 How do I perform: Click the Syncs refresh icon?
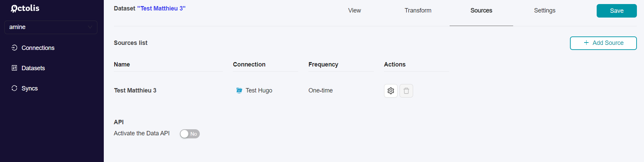[x=14, y=88]
